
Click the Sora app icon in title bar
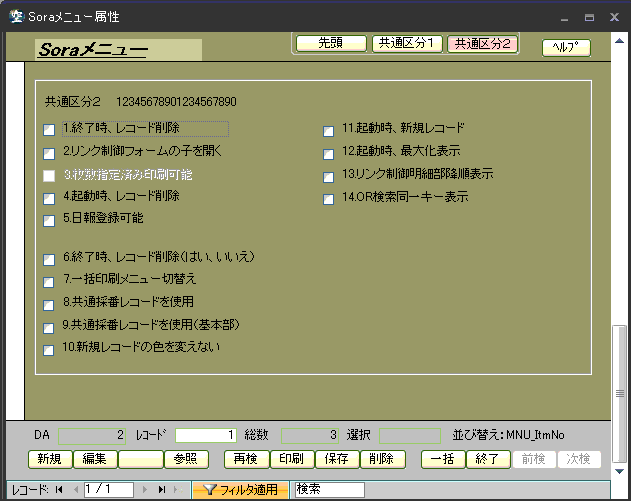point(17,17)
